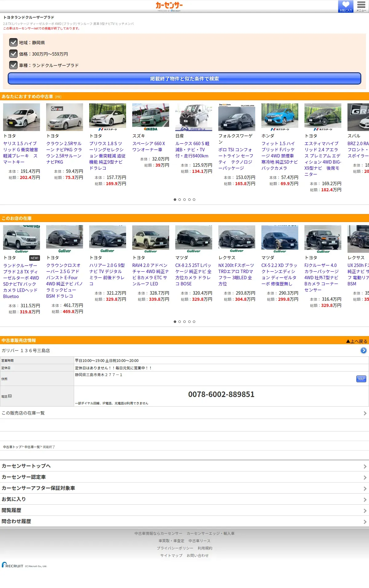Open ルークス 660 S car thumbnail

(x=194, y=117)
